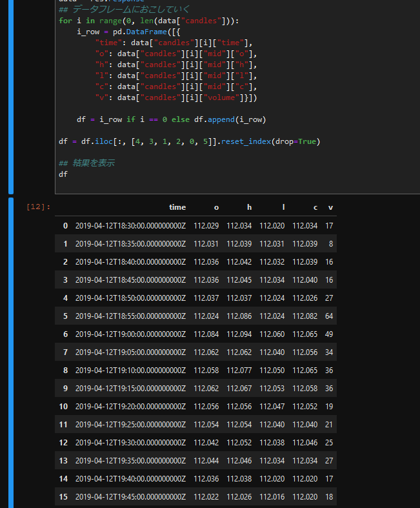This screenshot has width=420, height=508.
Task: Select the time cell 2019-04-12T19:05:00.000000000Z
Action: click(130, 352)
